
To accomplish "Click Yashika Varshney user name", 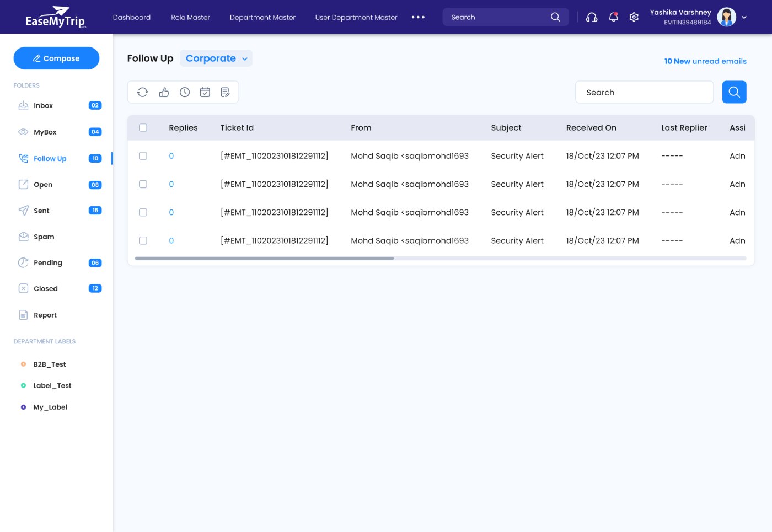I will (680, 12).
